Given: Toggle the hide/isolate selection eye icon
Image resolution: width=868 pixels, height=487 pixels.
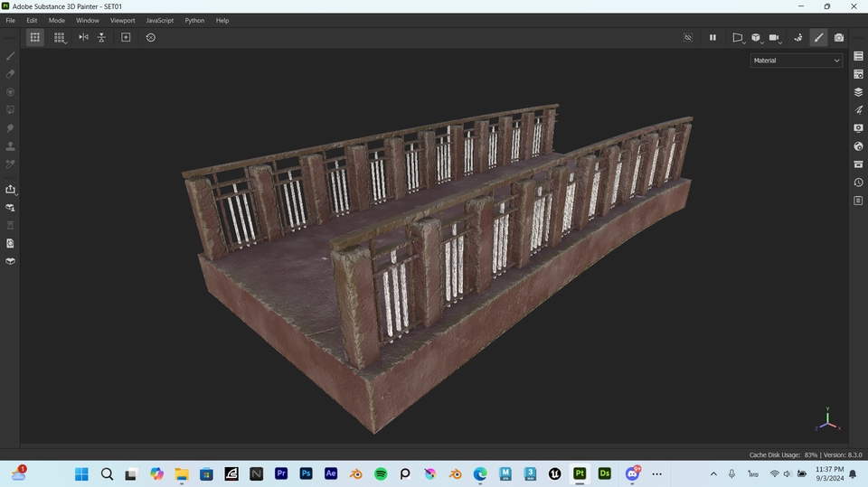Looking at the screenshot, I should pyautogui.click(x=688, y=37).
